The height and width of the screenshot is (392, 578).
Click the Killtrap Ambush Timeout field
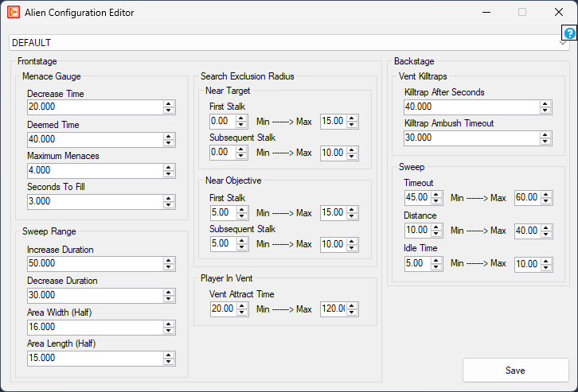[x=471, y=138]
